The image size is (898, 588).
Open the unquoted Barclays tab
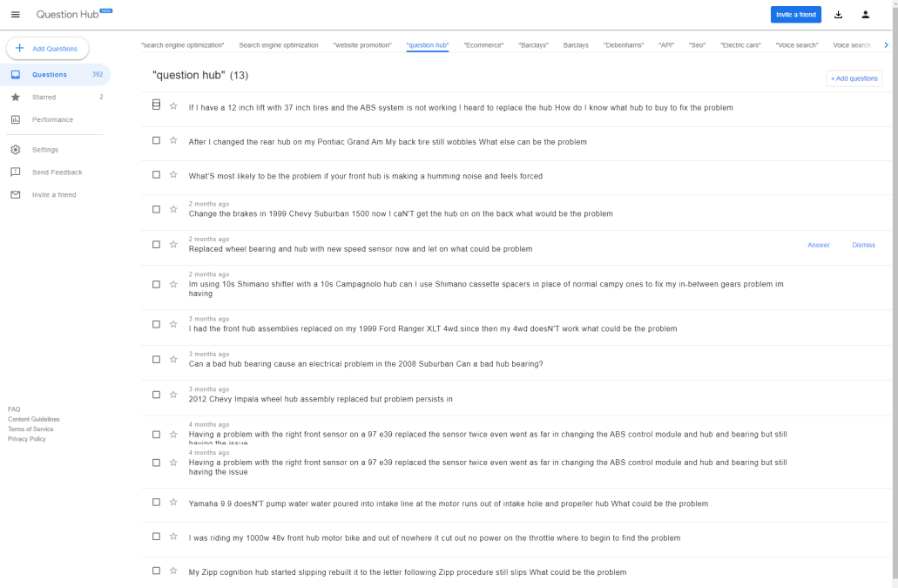[576, 45]
